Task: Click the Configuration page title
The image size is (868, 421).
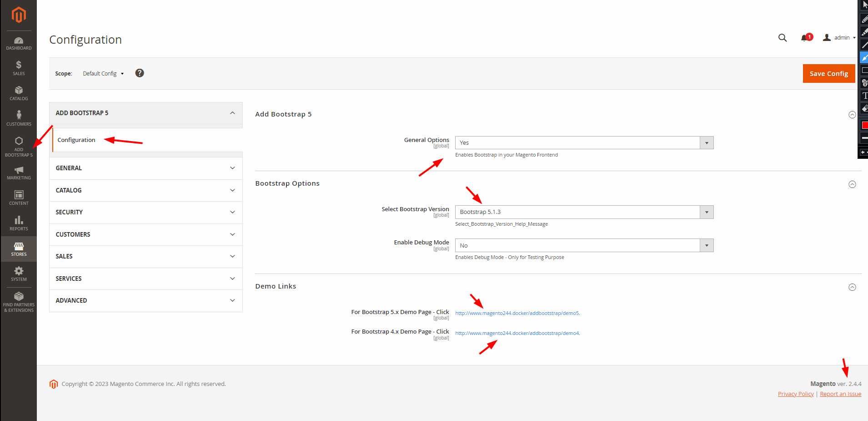Action: [85, 40]
